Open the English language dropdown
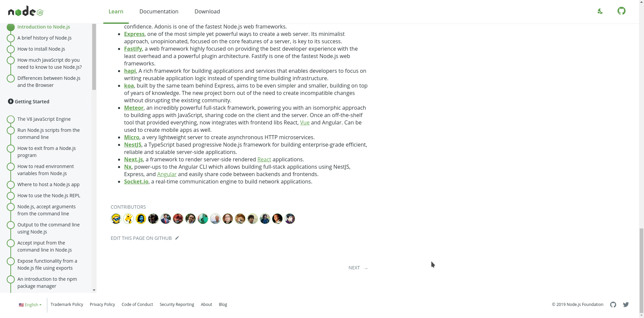The height and width of the screenshot is (318, 644). [32, 305]
